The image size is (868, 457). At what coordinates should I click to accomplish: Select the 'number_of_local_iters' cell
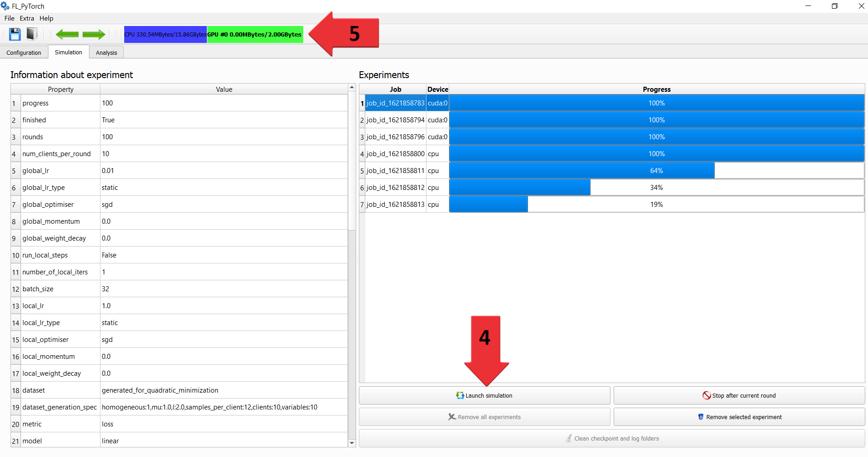point(60,272)
